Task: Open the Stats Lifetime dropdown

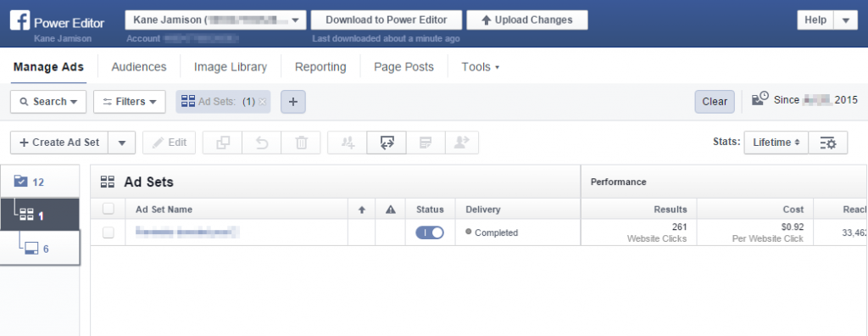Action: pos(776,143)
